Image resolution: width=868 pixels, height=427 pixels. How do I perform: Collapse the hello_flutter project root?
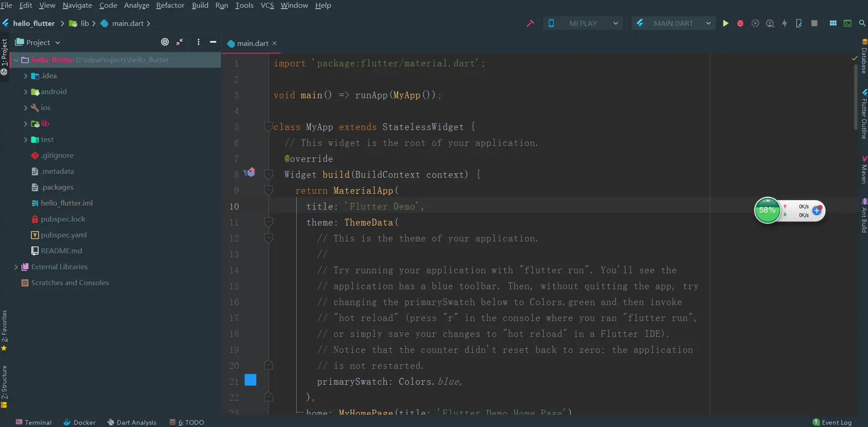tap(15, 60)
